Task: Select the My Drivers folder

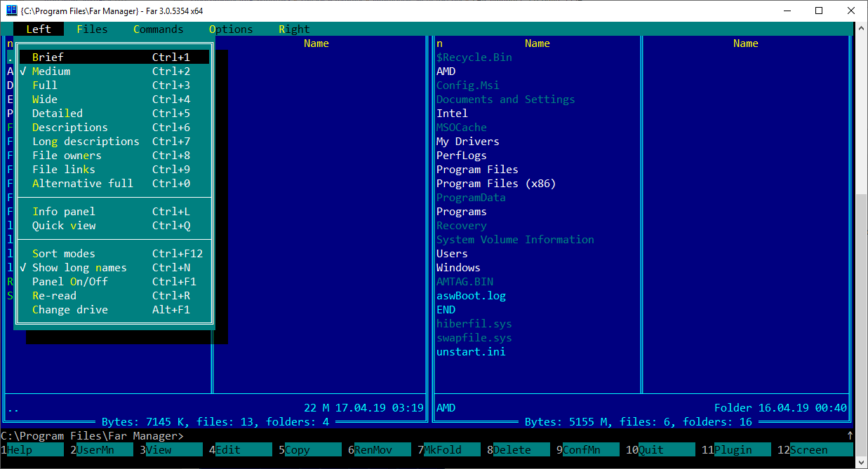Action: 468,142
